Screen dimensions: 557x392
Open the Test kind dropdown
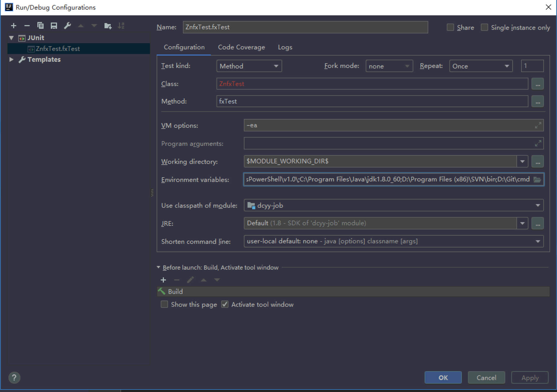coord(249,66)
